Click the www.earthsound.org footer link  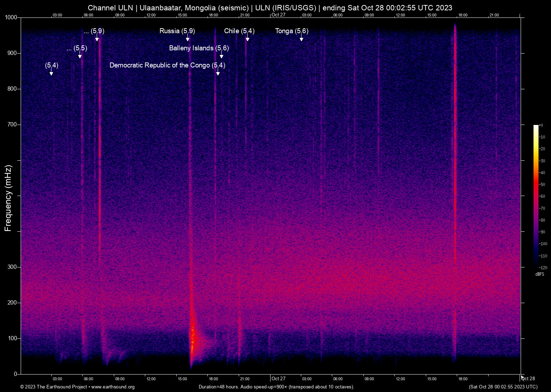(113, 387)
